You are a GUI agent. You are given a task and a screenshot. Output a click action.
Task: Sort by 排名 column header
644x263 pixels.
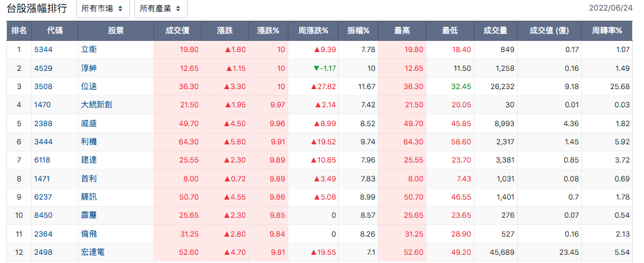point(19,31)
